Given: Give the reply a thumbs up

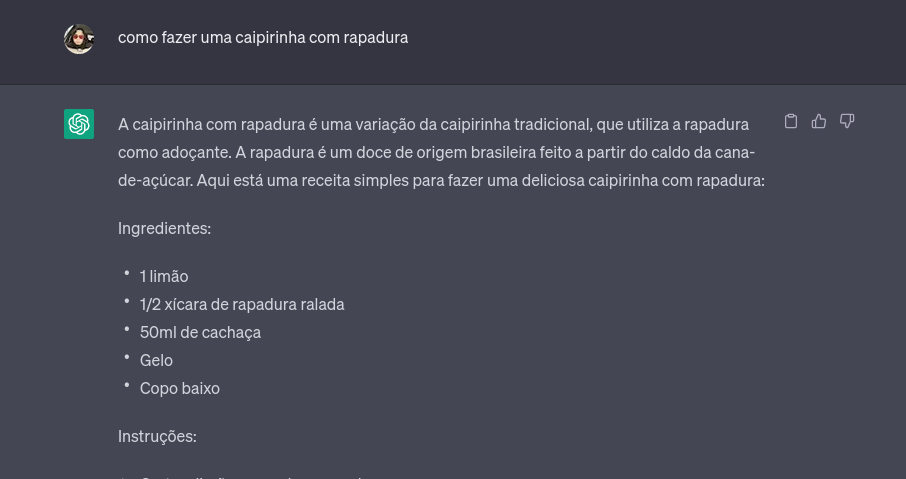Looking at the screenshot, I should pos(819,121).
